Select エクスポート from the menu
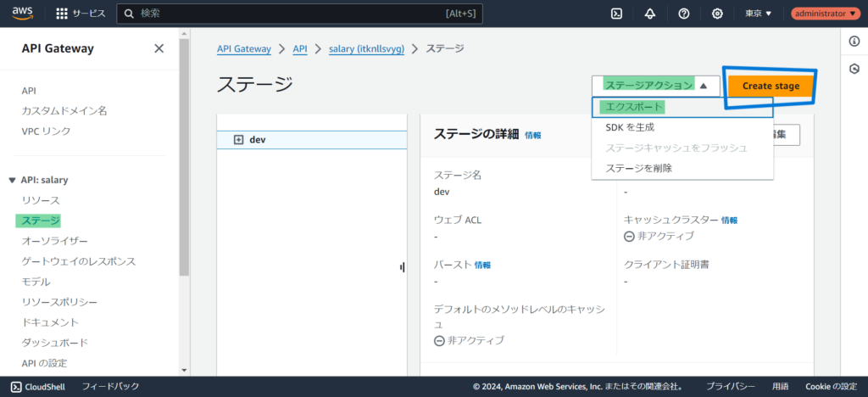 632,107
